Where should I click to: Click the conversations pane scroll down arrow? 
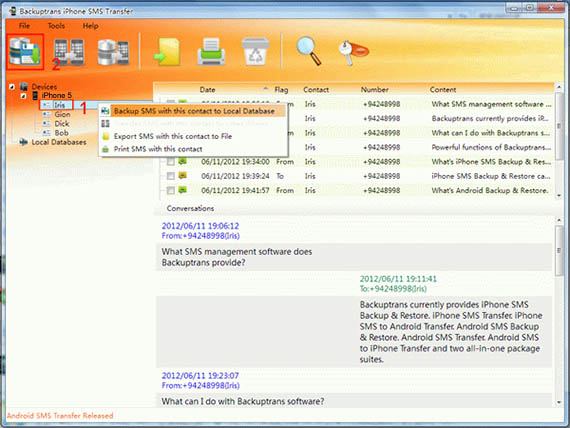pos(559,402)
